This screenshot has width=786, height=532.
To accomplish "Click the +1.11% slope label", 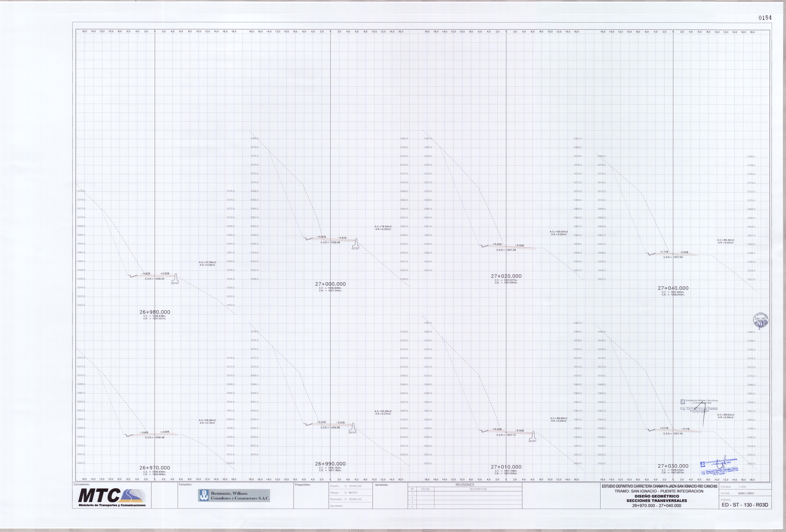I will click(x=664, y=252).
